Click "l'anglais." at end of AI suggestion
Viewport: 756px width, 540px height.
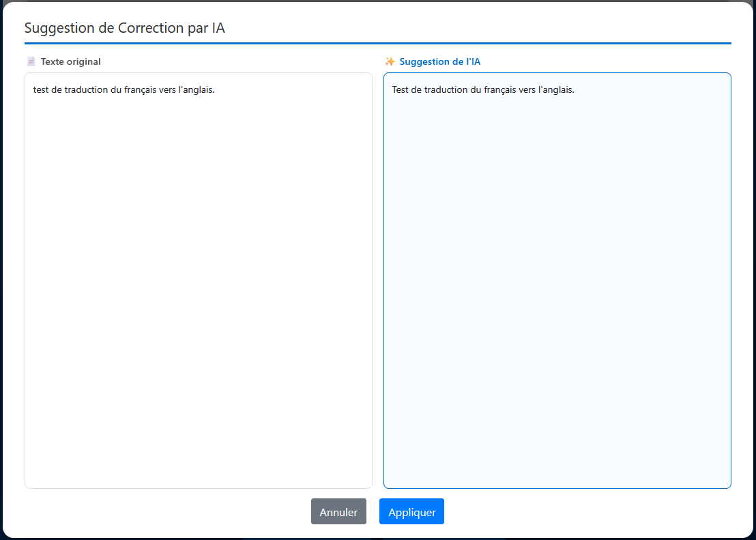coord(556,89)
